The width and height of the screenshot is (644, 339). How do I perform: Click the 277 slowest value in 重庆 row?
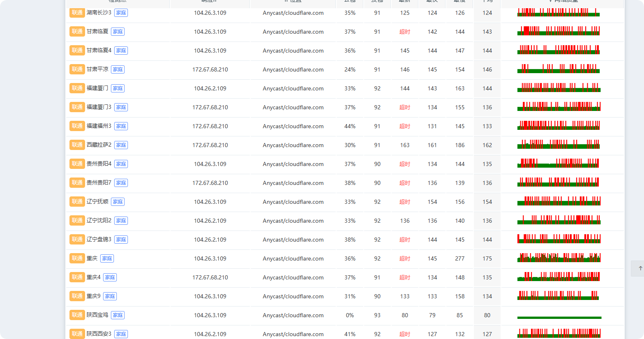point(460,258)
